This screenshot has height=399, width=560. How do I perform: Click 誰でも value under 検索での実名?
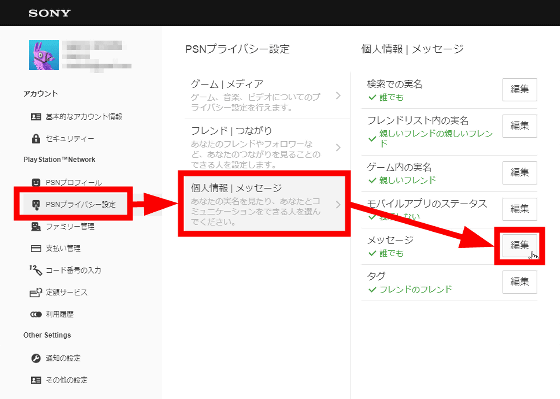391,97
